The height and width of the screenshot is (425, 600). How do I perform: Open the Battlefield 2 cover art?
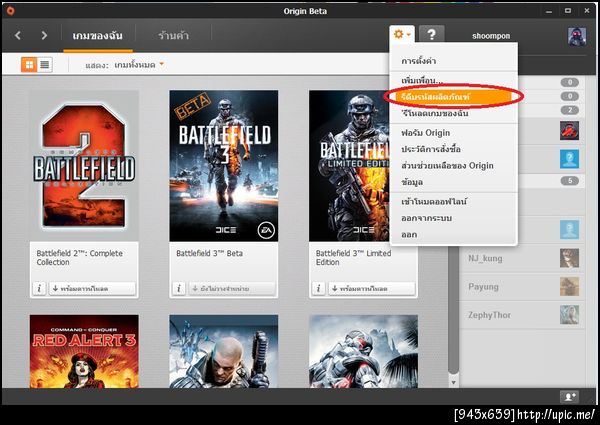tap(84, 166)
